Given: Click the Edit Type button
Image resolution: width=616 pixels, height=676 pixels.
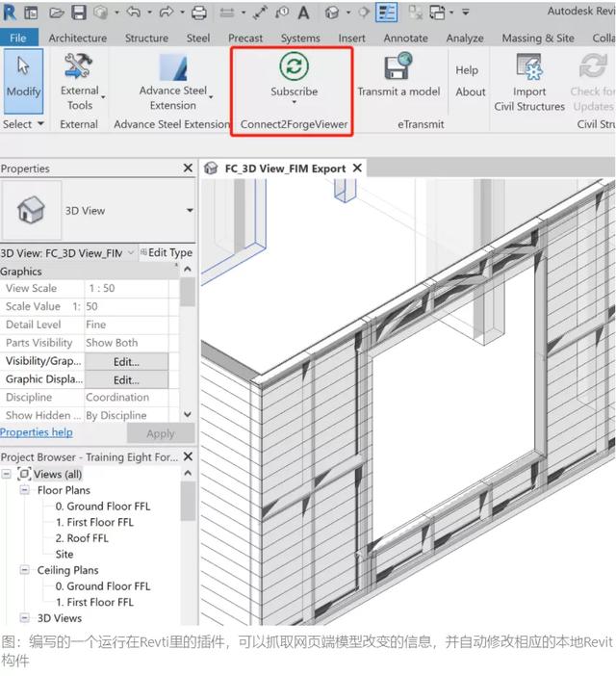Looking at the screenshot, I should point(167,252).
